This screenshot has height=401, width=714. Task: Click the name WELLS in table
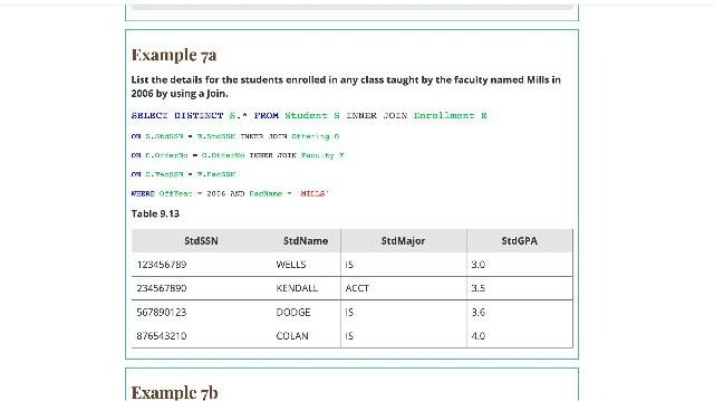pyautogui.click(x=291, y=264)
